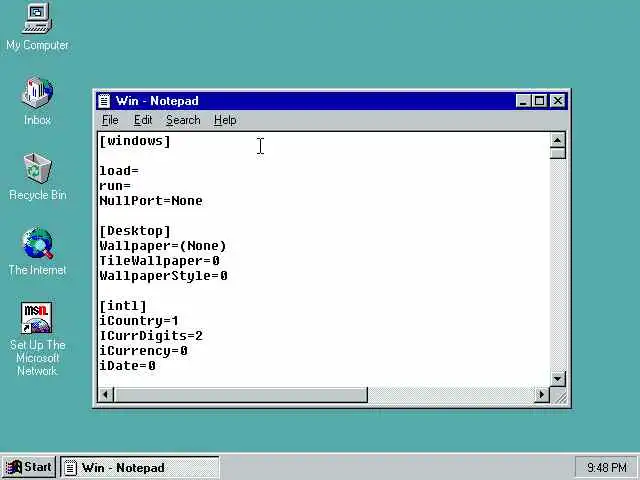The width and height of the screenshot is (640, 480).
Task: Activate Win - Notepad taskbar button
Action: coord(140,467)
